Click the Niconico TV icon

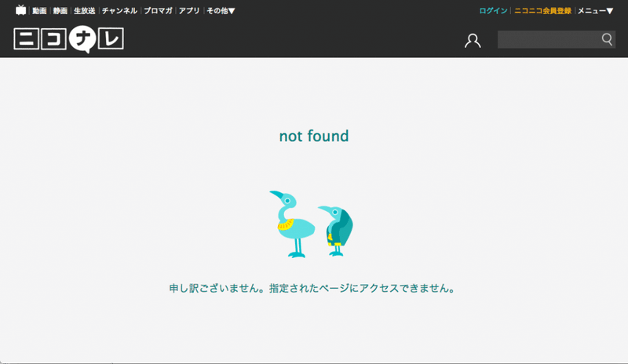(x=21, y=10)
